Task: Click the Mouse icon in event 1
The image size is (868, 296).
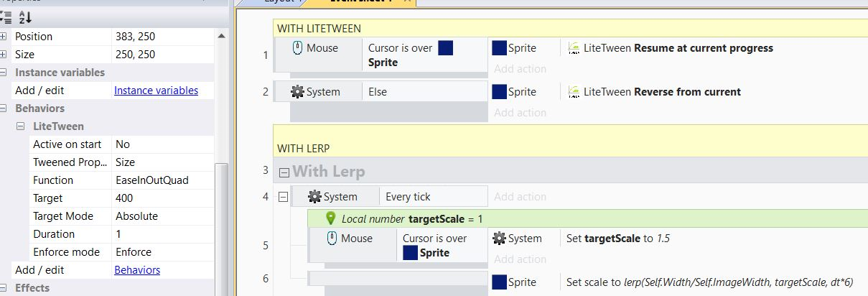Action: click(x=297, y=48)
